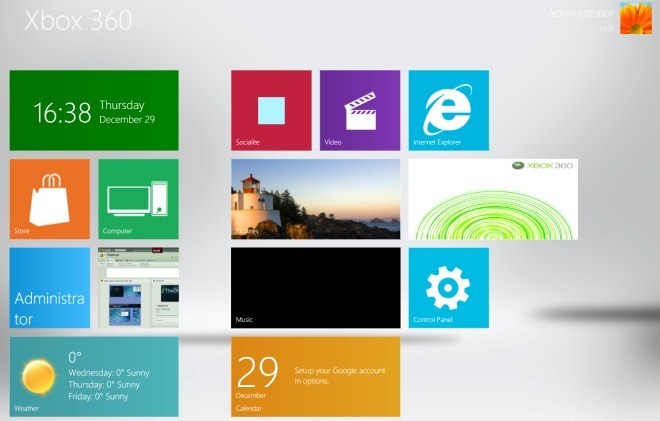Open the Store tile
Viewport: 660px width, 421px height.
click(x=50, y=199)
